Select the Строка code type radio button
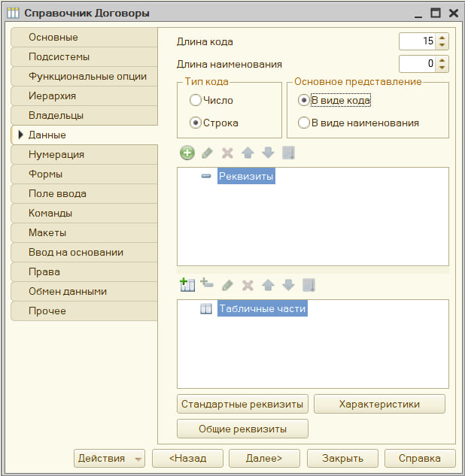The height and width of the screenshot is (476, 465). [196, 123]
